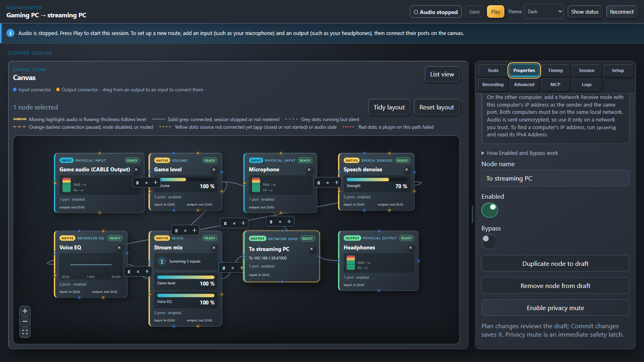Close the Game level volume node using its x

click(214, 170)
